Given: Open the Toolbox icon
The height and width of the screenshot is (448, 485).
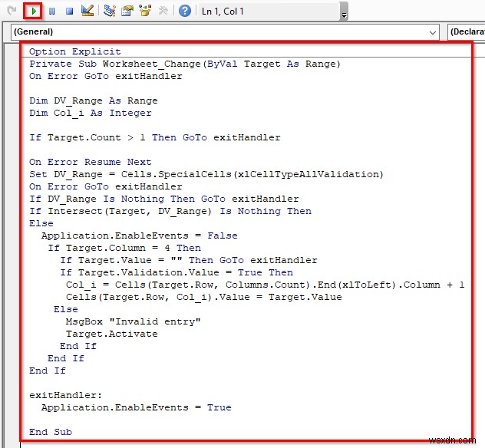Looking at the screenshot, I should pyautogui.click(x=163, y=12).
